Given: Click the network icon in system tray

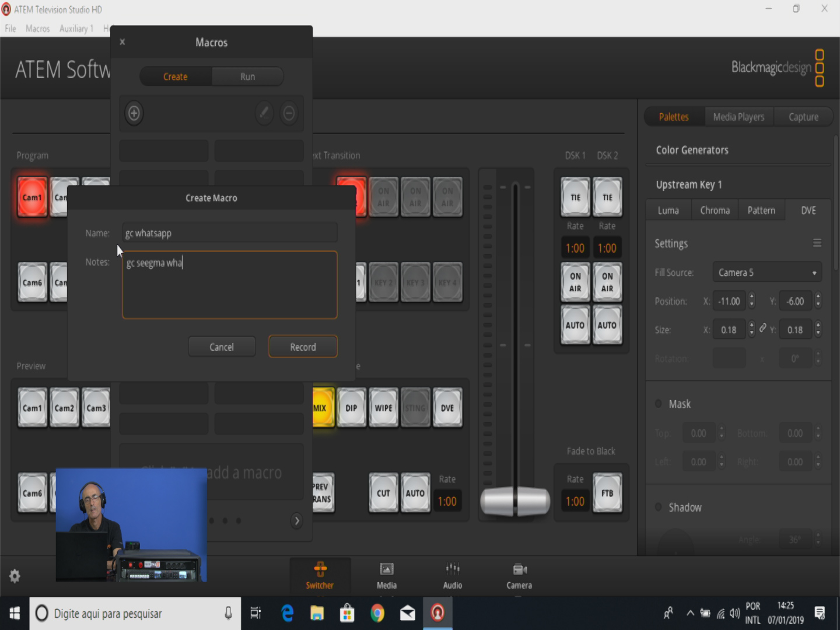Looking at the screenshot, I should coord(721,613).
